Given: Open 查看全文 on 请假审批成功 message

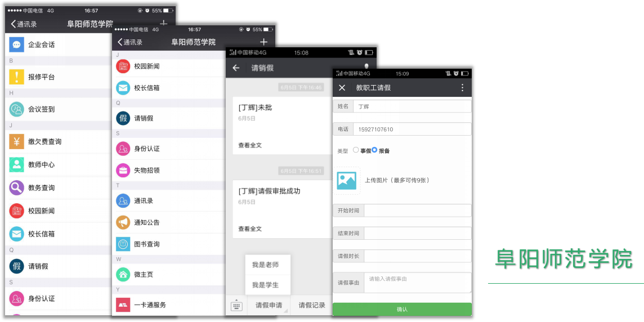Looking at the screenshot, I should (x=250, y=229).
